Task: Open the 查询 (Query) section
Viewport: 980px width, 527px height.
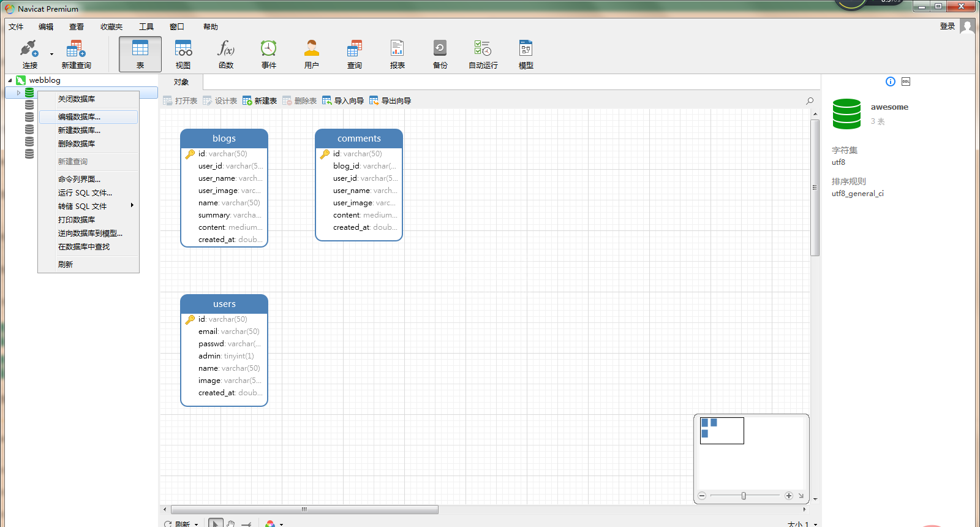Action: coord(355,55)
